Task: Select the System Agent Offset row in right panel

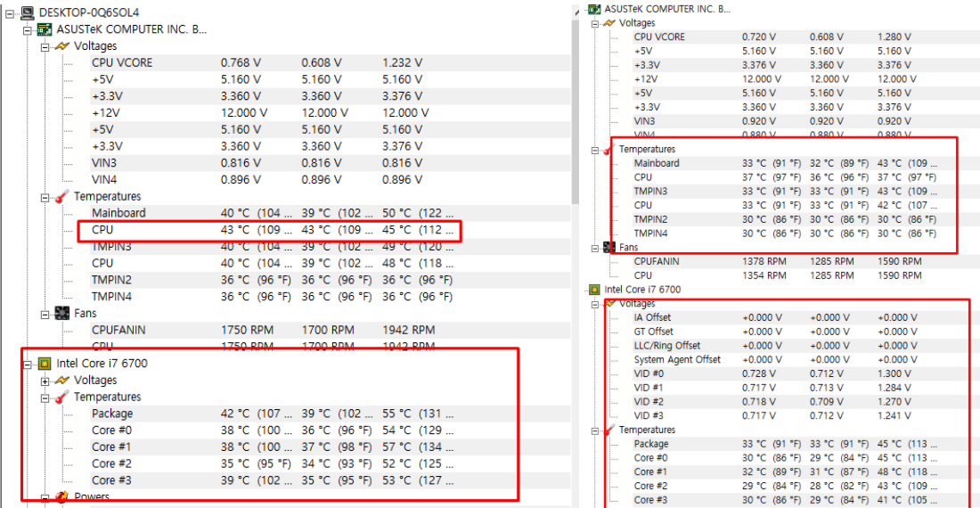Action: coord(805,360)
